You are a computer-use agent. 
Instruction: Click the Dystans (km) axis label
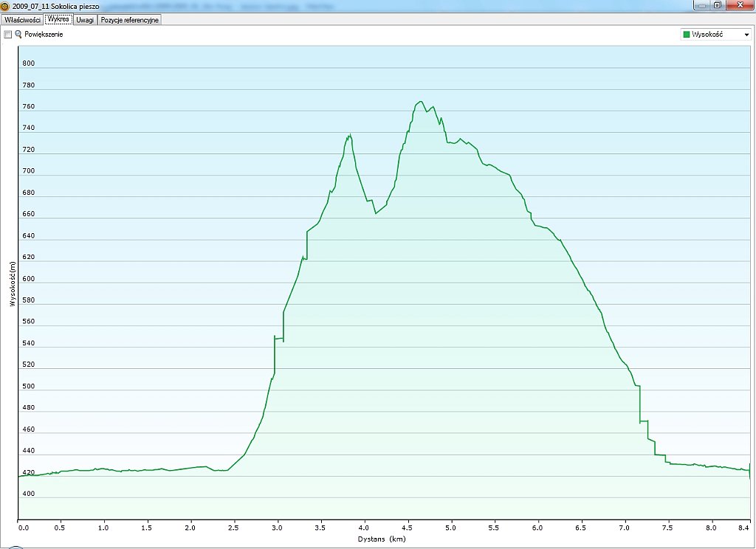382,539
